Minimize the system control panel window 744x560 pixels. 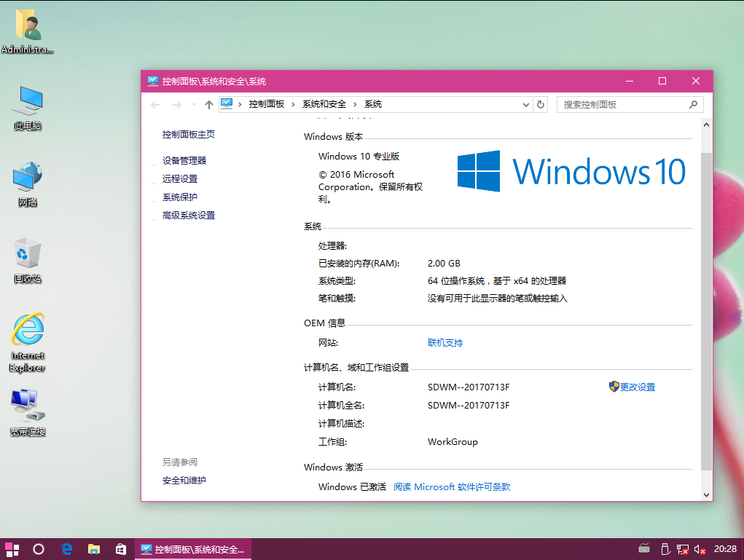coord(630,81)
